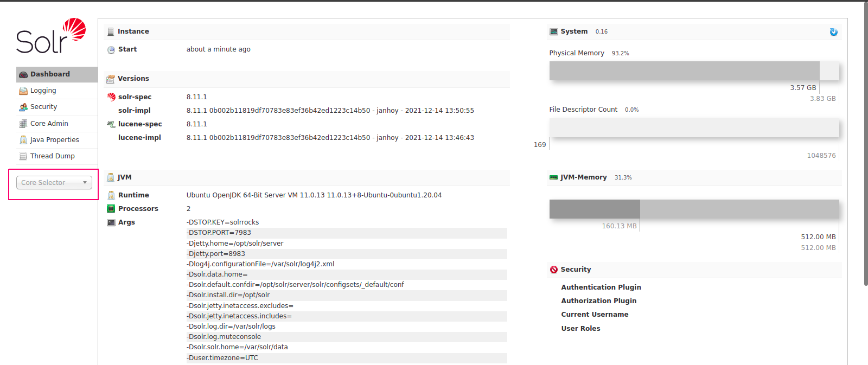Click the 160.13 MB JVM value

[619, 226]
